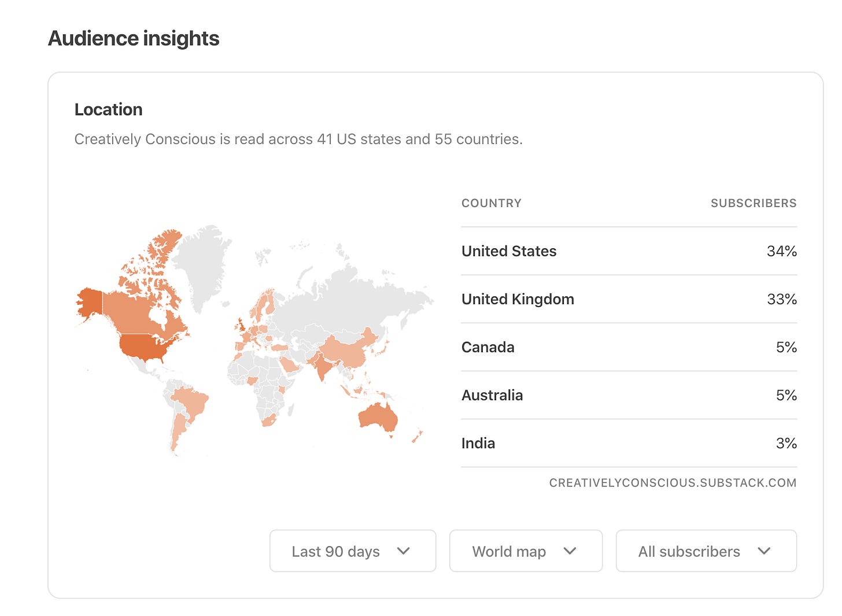Click the 34% subscribers value
This screenshot has width=842, height=616.
[x=782, y=251]
